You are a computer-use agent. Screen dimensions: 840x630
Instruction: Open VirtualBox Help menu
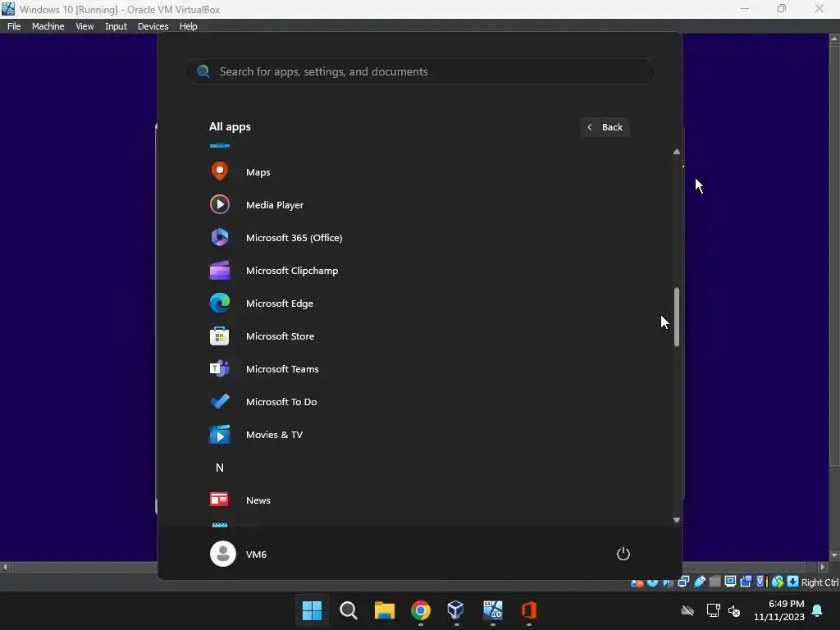coord(188,26)
